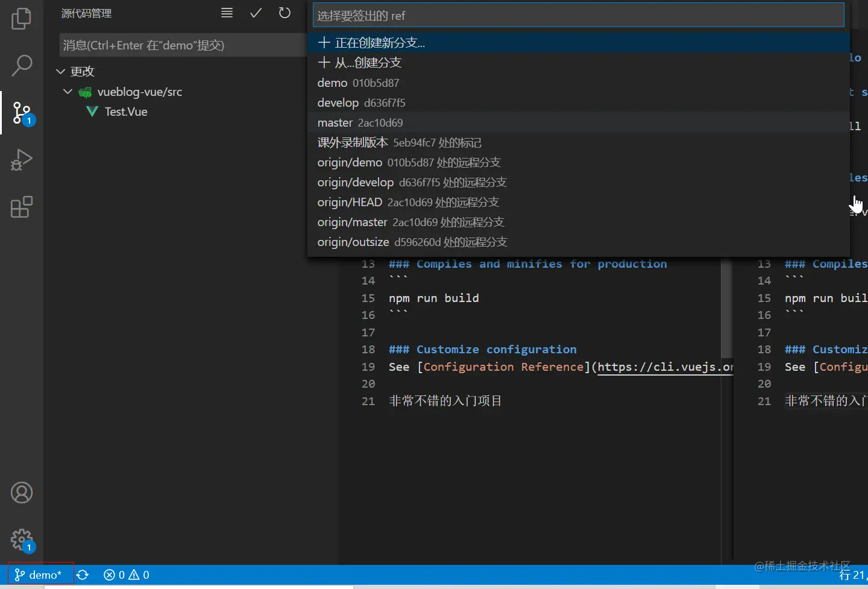The image size is (868, 589).
Task: Open the Manage gear icon
Action: pyautogui.click(x=22, y=540)
